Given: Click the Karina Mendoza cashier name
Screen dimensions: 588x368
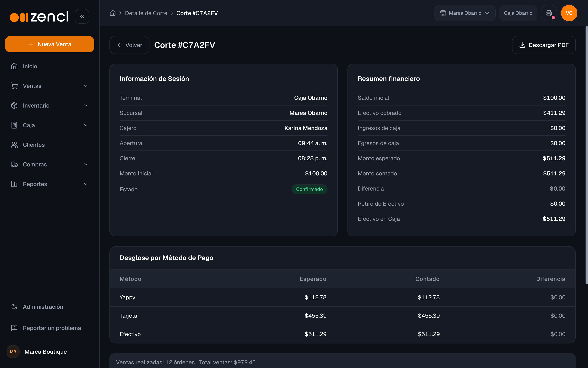Looking at the screenshot, I should [306, 128].
